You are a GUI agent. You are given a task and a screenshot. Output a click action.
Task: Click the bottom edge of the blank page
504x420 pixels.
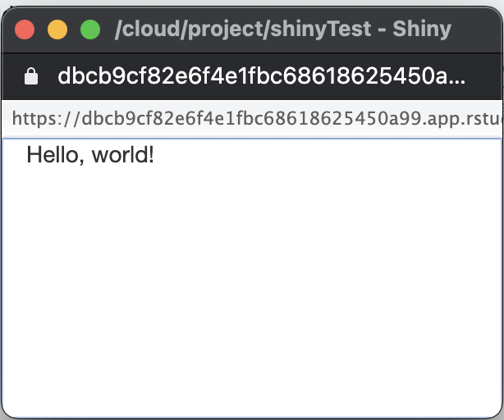coord(252,412)
